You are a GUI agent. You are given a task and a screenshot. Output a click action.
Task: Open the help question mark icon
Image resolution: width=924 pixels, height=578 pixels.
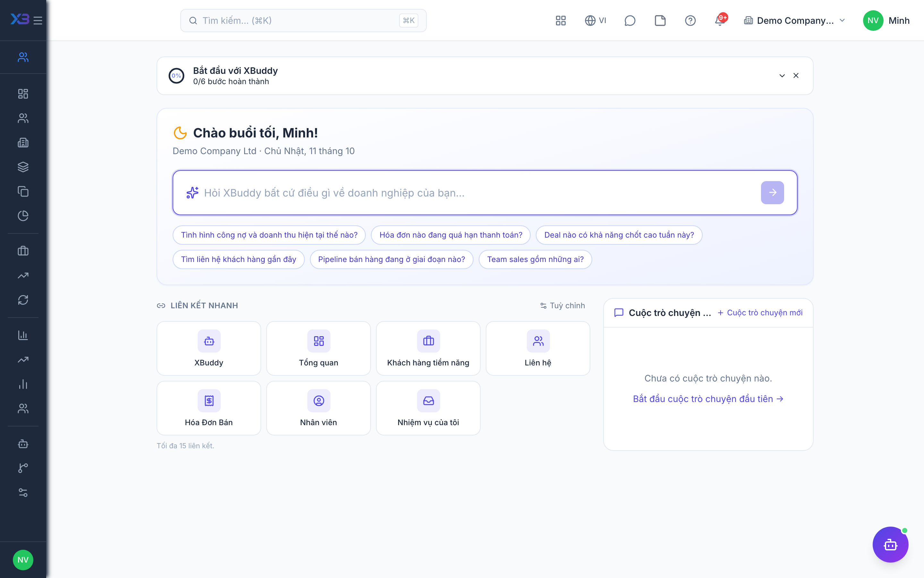click(x=690, y=21)
